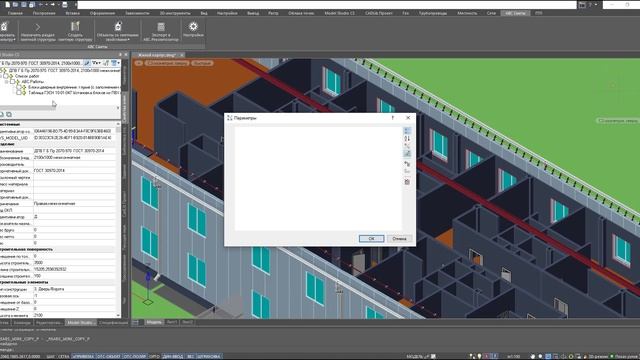The height and width of the screenshot is (360, 640).
Task: Open the Вид ribbon tab
Action: pos(204,13)
